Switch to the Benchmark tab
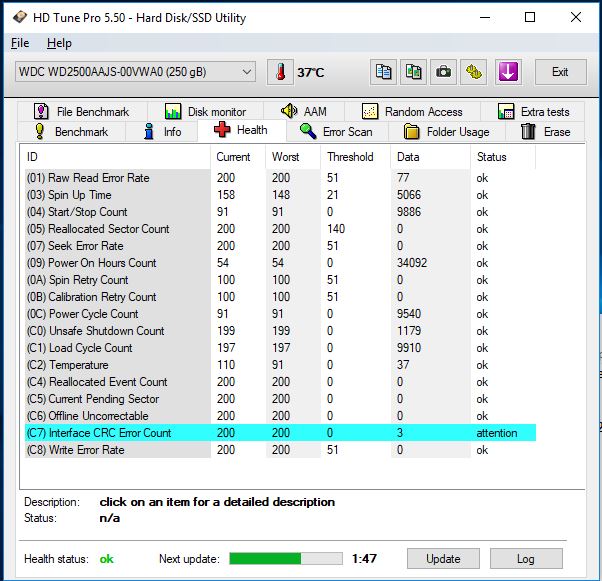This screenshot has width=602, height=581. point(71,132)
